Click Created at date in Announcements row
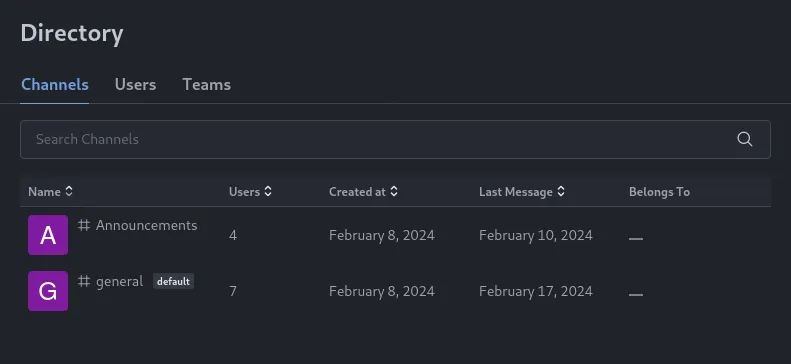The height and width of the screenshot is (364, 791). pyautogui.click(x=381, y=235)
